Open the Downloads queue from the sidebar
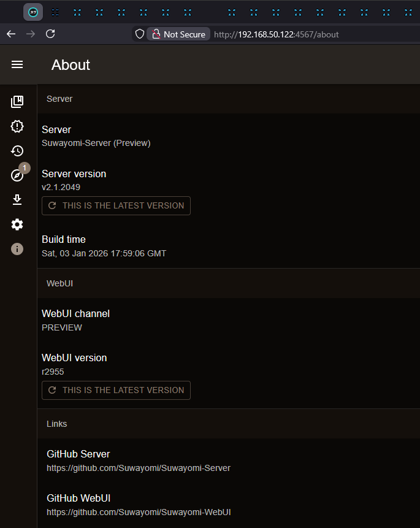The image size is (420, 528). [17, 200]
